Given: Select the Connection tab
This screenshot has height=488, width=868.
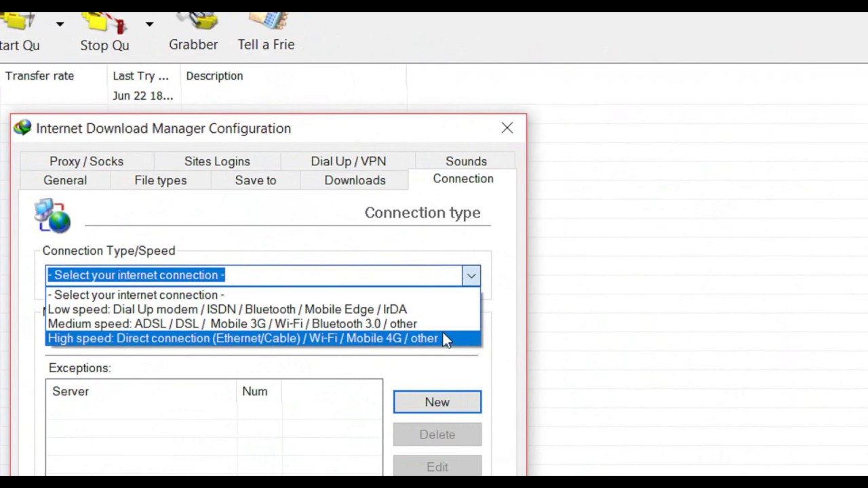Looking at the screenshot, I should point(463,179).
